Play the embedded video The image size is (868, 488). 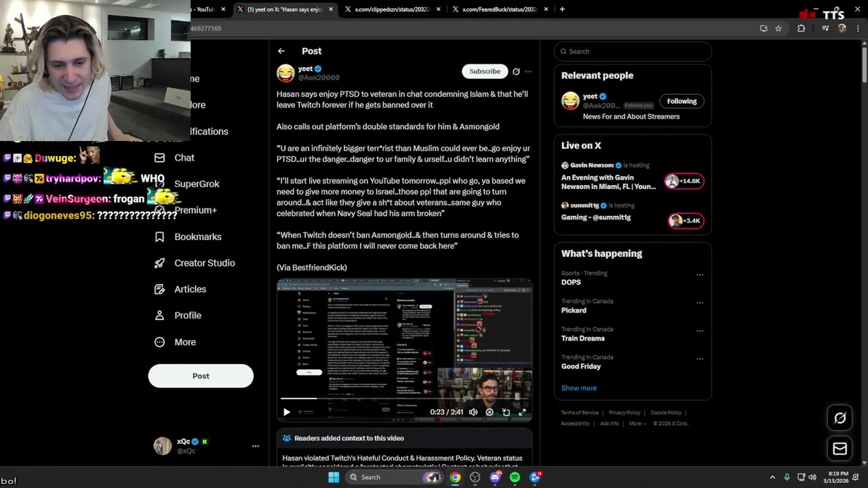286,412
